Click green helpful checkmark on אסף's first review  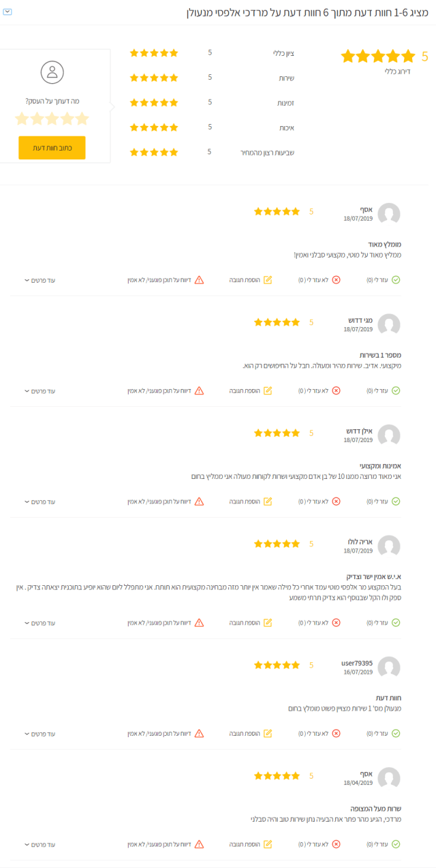tap(396, 280)
